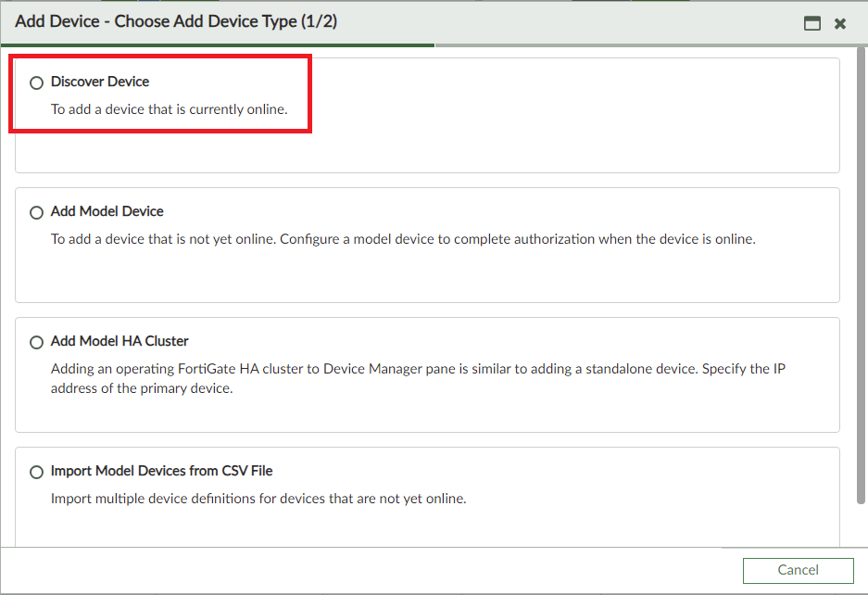Click the gray step-two progress bar segment
The height and width of the screenshot is (595, 868).
651,44
